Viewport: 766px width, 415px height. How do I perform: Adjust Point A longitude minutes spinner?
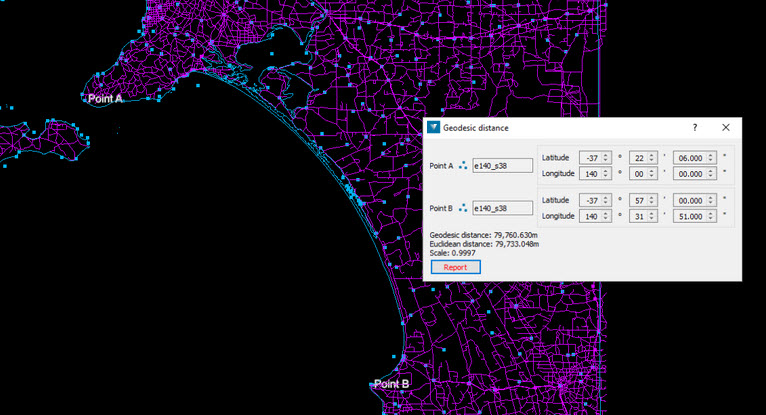pyautogui.click(x=645, y=173)
